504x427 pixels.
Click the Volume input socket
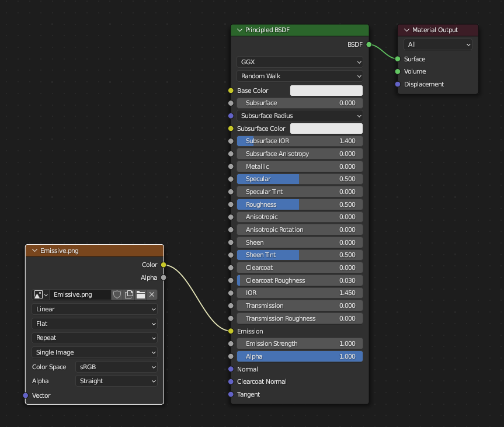pos(398,71)
